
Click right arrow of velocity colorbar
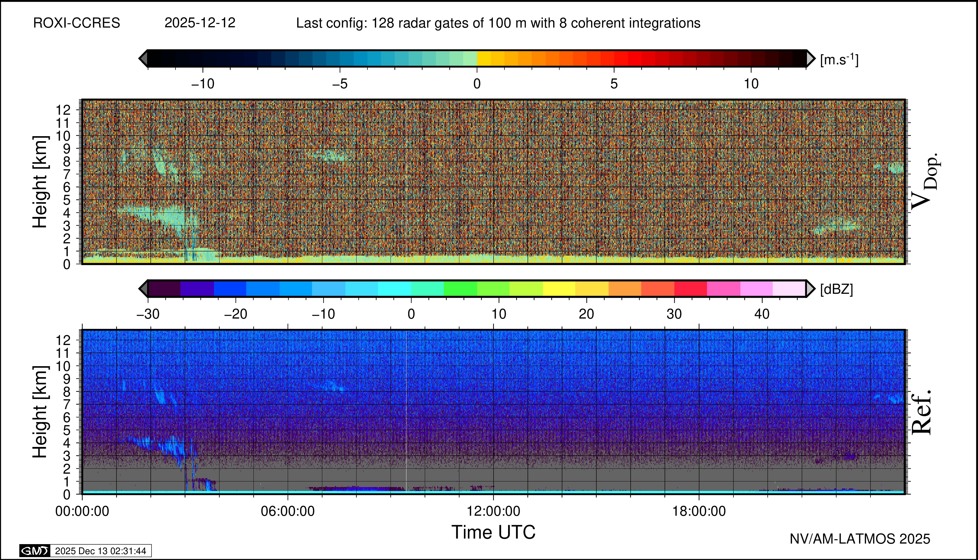coord(810,58)
